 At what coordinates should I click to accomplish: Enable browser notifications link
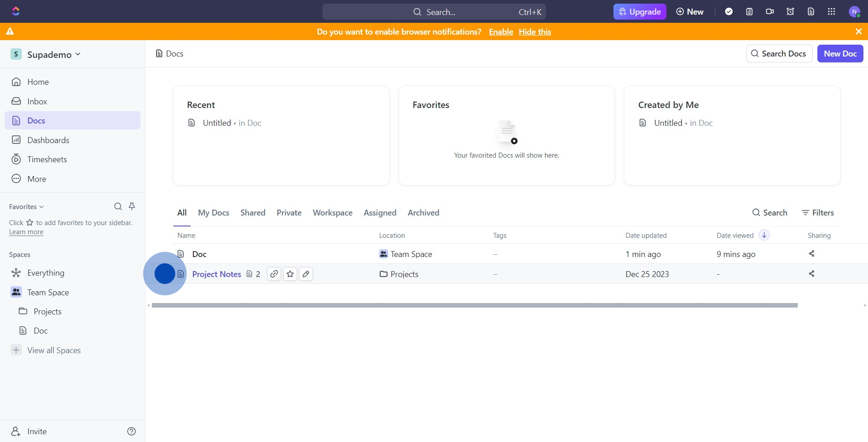pyautogui.click(x=501, y=32)
